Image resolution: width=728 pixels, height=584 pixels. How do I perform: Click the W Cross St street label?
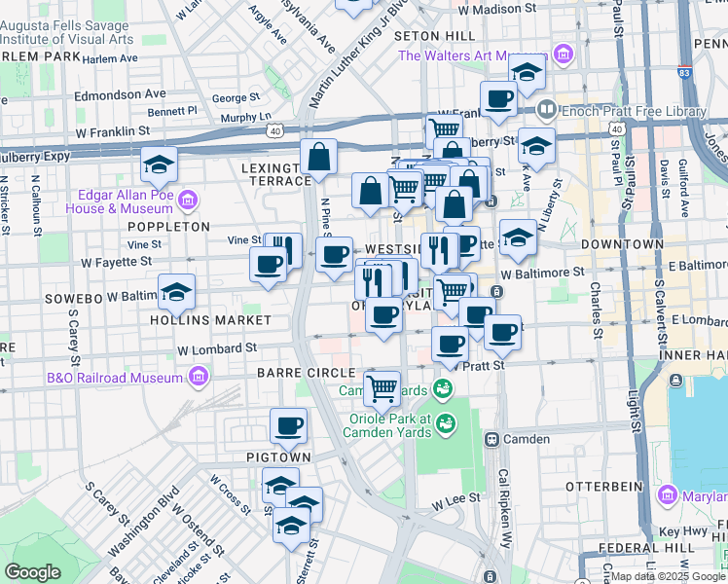point(231,494)
